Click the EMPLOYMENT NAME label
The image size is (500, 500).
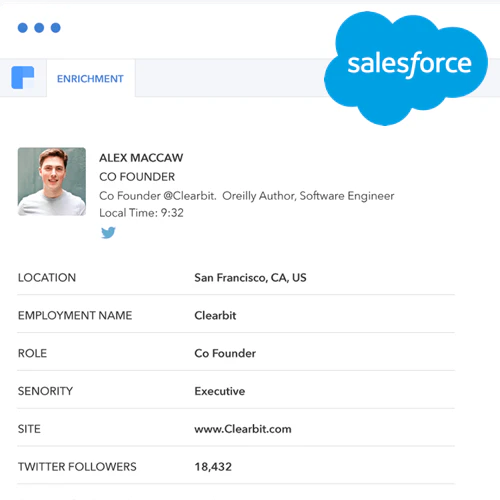(75, 315)
